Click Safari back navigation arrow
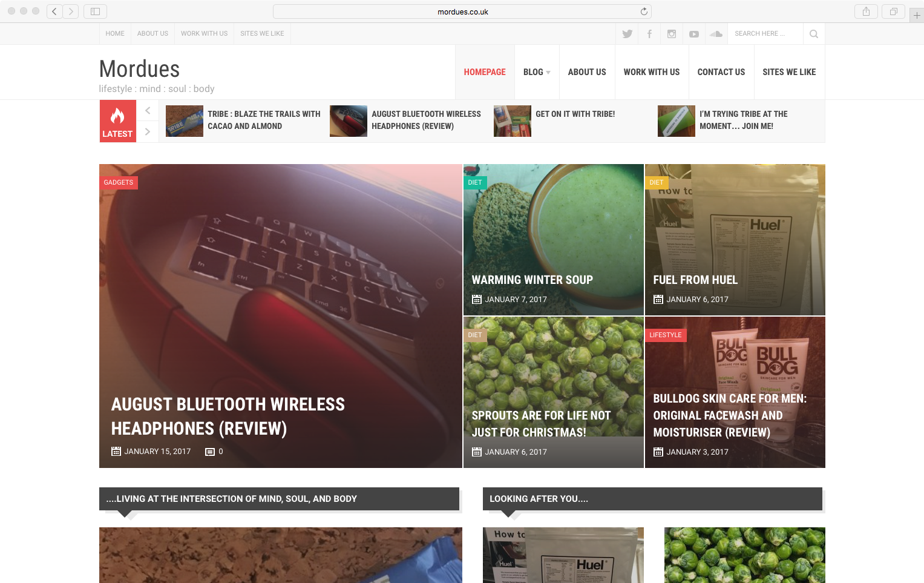The height and width of the screenshot is (583, 924). coord(54,11)
